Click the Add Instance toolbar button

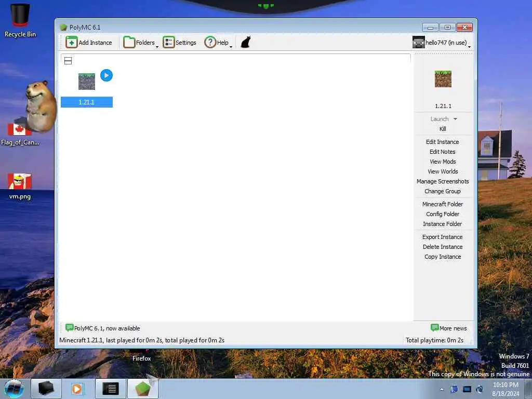click(89, 43)
